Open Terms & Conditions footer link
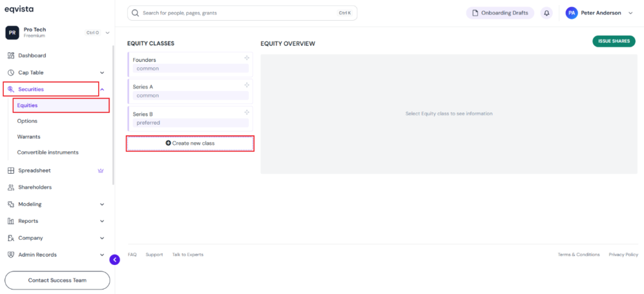This screenshot has width=644, height=294. coord(579,254)
